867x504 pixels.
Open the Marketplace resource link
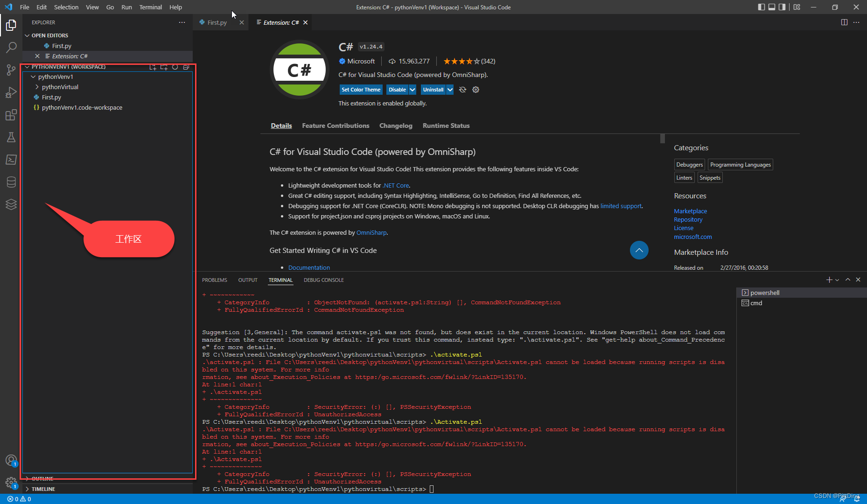690,211
